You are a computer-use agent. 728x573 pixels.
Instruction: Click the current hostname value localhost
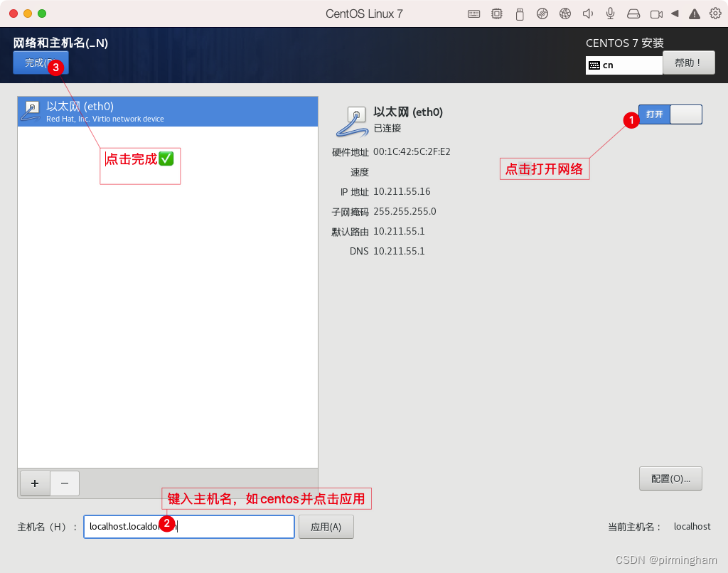(x=692, y=527)
